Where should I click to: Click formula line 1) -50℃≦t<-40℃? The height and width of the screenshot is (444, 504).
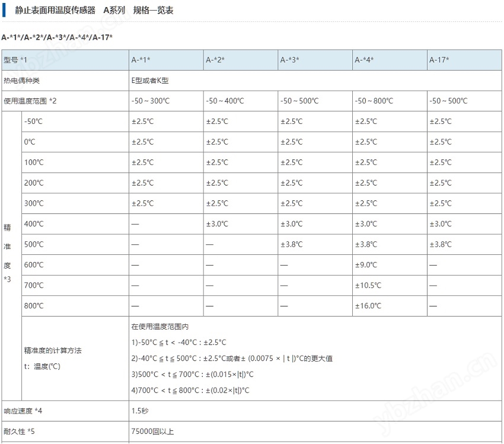tap(178, 343)
